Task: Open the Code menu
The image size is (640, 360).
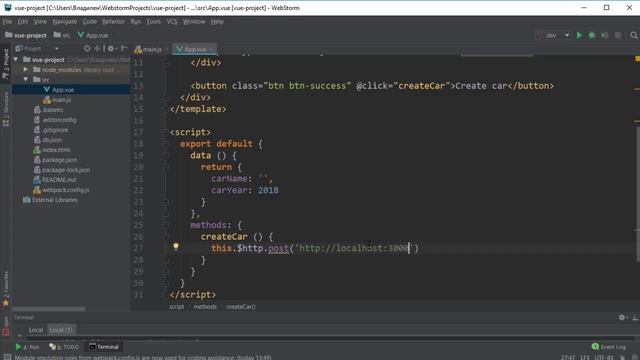Action: (x=89, y=22)
